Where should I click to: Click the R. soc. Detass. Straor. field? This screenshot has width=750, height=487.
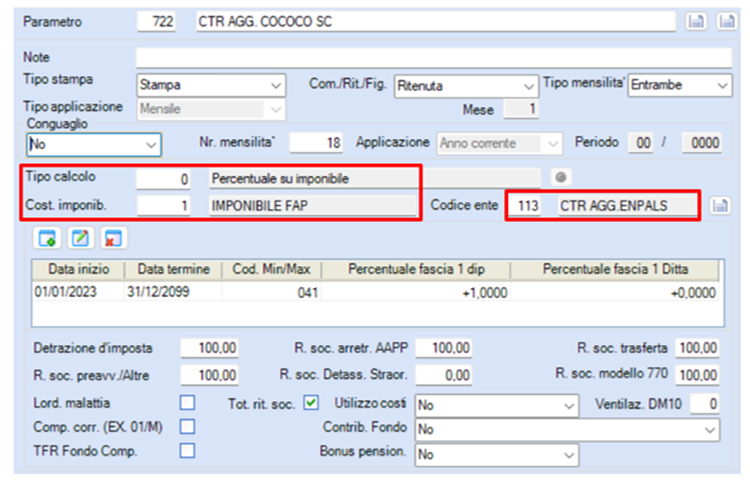pyautogui.click(x=443, y=375)
